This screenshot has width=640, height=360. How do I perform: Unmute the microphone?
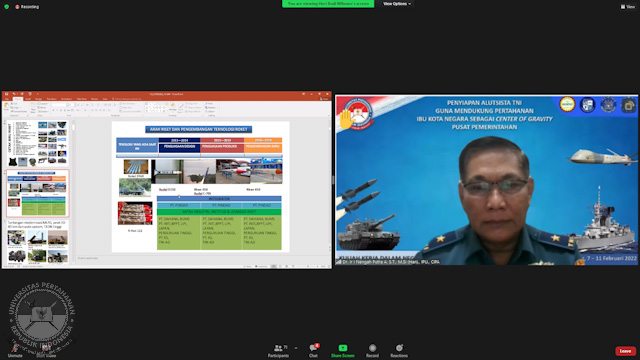tap(15, 351)
